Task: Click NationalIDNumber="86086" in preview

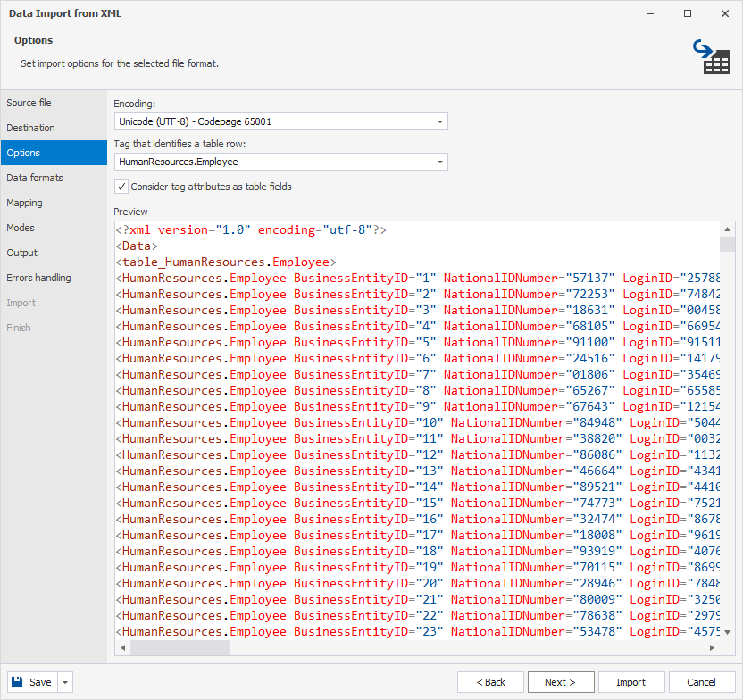Action: pyautogui.click(x=537, y=455)
